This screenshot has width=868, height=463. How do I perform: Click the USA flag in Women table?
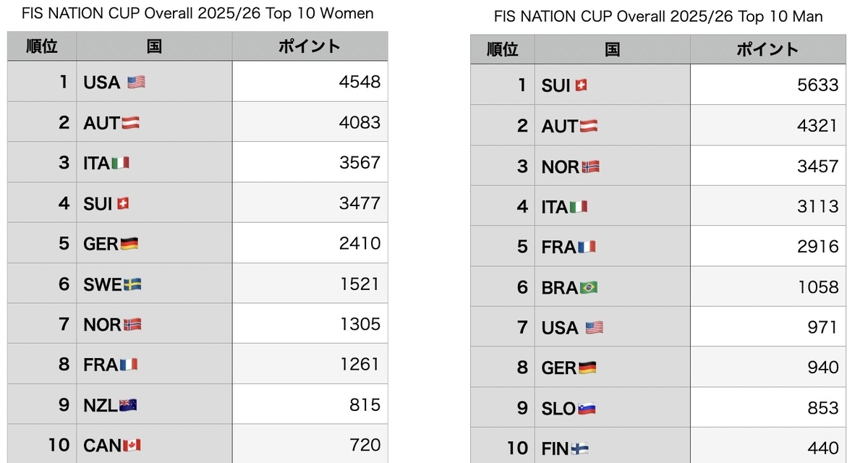point(136,82)
